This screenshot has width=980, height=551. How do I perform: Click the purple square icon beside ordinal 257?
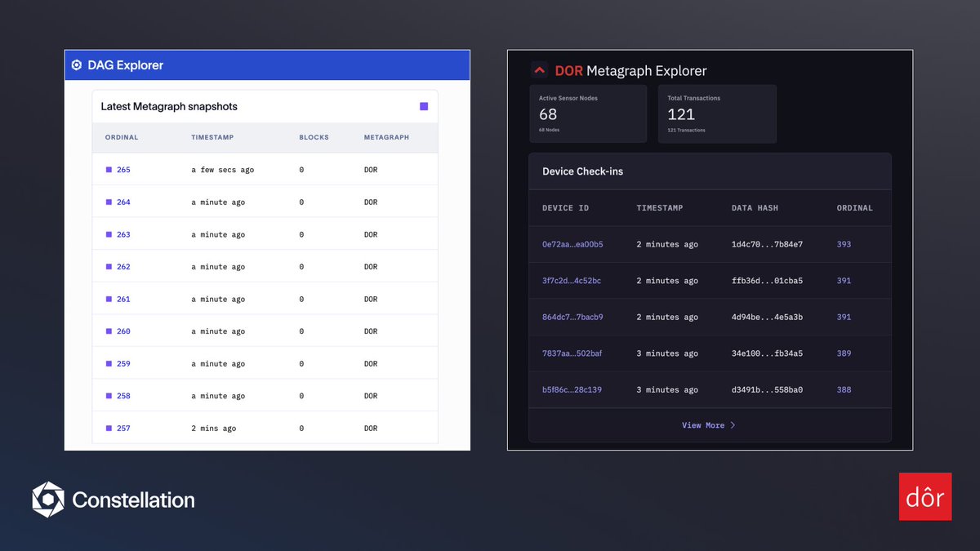109,428
